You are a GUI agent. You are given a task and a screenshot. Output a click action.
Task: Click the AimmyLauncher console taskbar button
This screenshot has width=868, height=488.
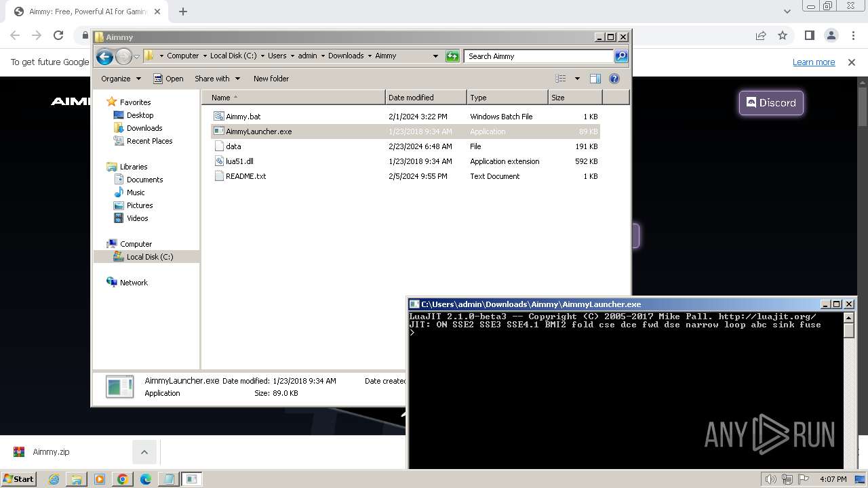[192, 479]
